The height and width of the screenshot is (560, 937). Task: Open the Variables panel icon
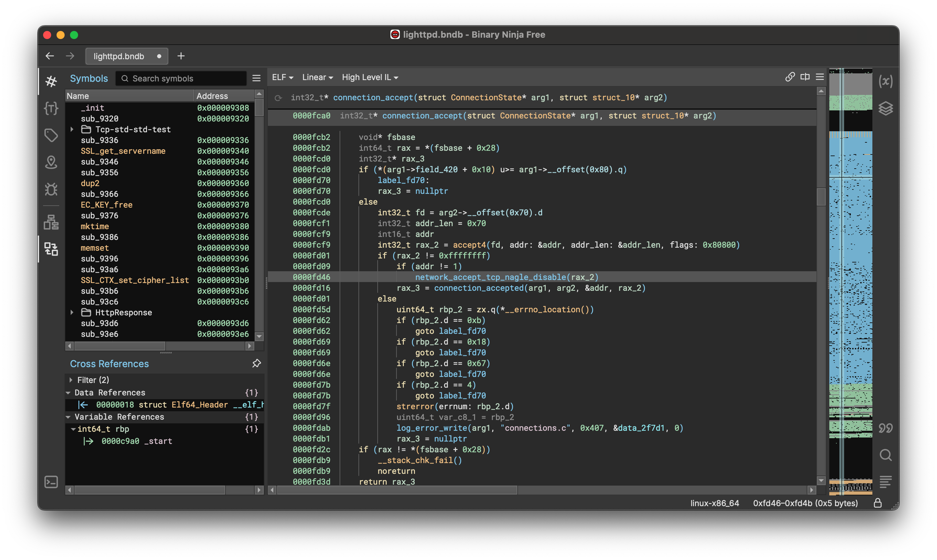click(885, 81)
